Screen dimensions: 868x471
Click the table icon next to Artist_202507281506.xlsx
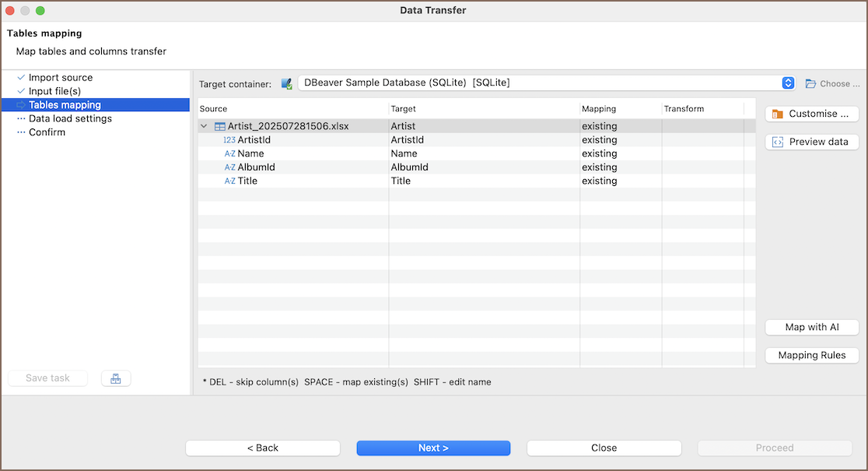[x=220, y=126]
